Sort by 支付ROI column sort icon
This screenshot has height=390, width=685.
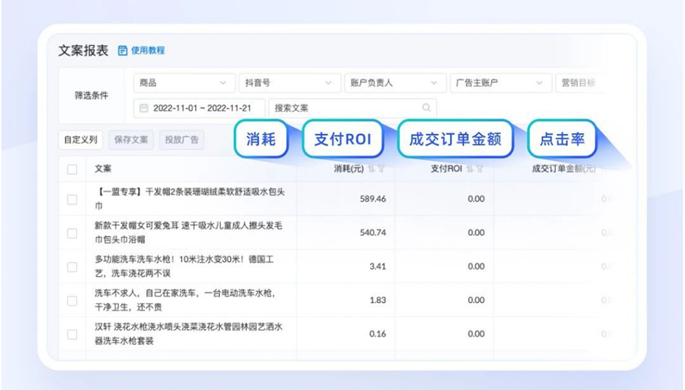coord(470,169)
